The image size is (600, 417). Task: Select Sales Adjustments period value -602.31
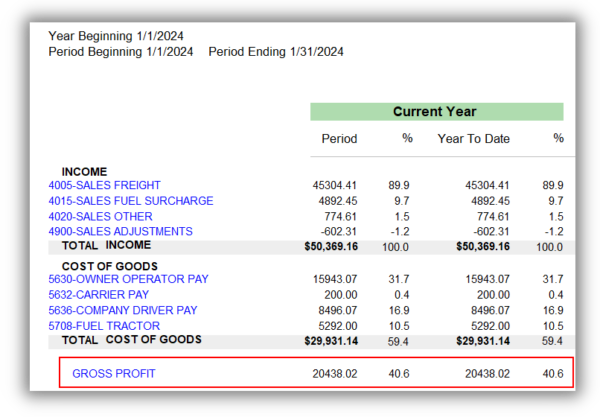338,231
